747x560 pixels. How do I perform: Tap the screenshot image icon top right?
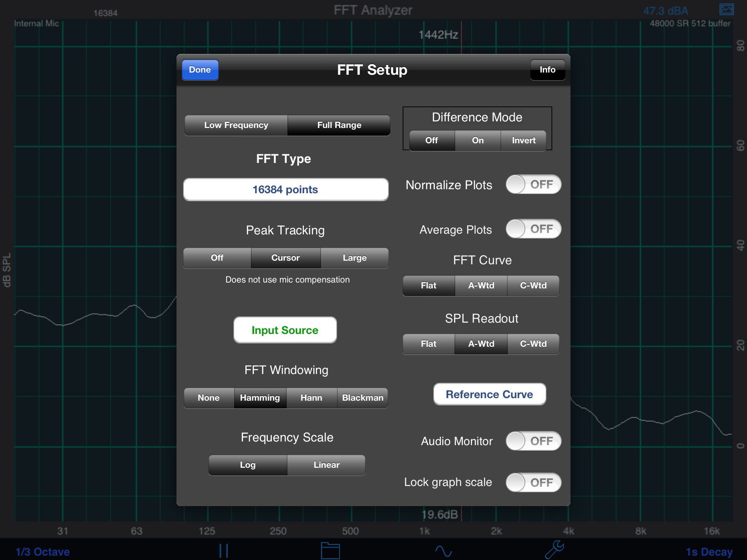(726, 9)
